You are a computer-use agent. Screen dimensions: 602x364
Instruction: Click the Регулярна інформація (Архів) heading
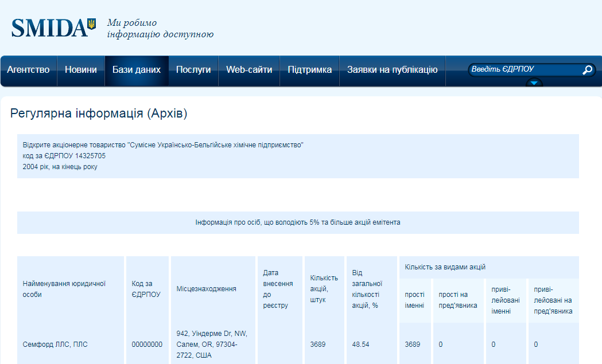click(x=99, y=113)
